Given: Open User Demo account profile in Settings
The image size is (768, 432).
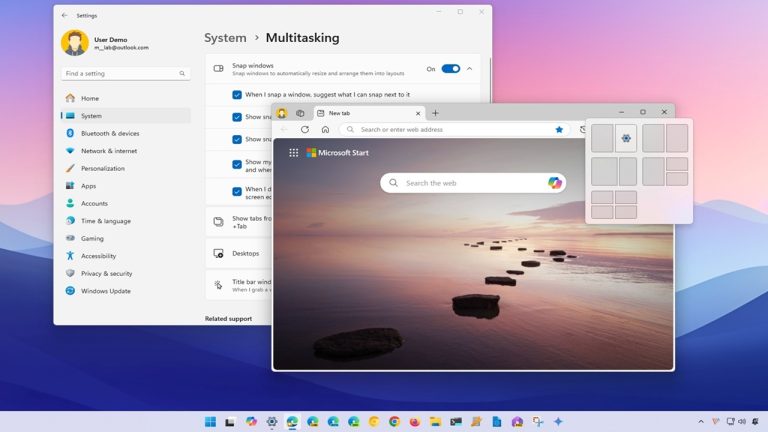Looking at the screenshot, I should [x=105, y=43].
